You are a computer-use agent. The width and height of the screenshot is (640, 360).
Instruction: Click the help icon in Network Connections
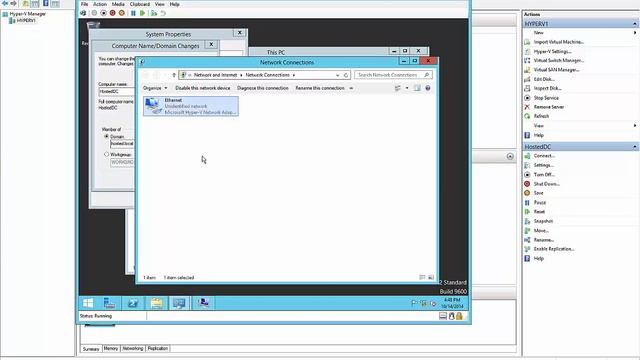[428, 88]
